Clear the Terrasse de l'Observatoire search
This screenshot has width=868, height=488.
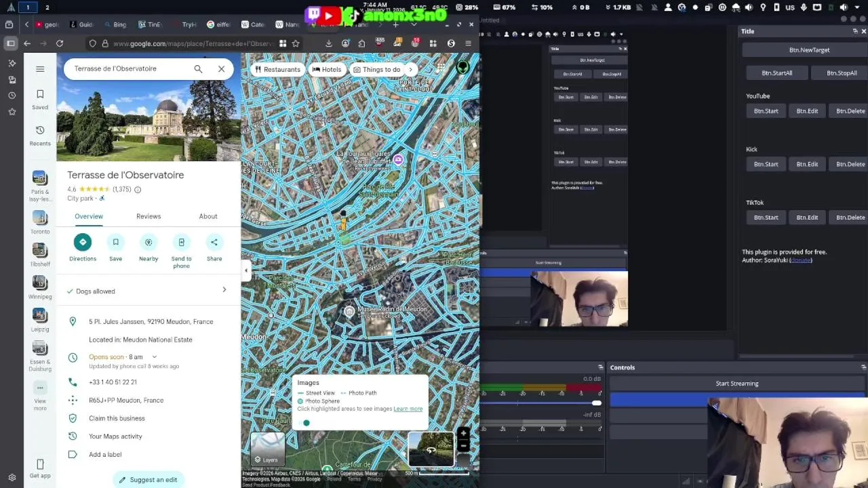pos(221,68)
